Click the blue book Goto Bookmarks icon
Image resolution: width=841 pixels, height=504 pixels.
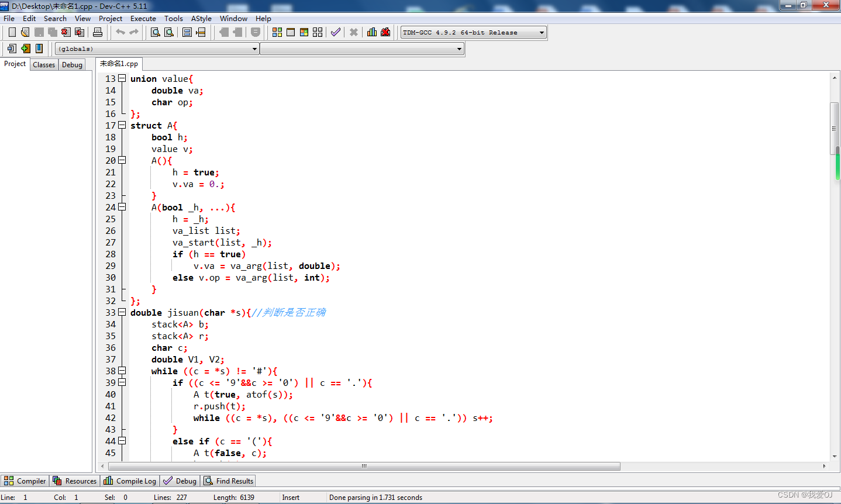tap(39, 49)
